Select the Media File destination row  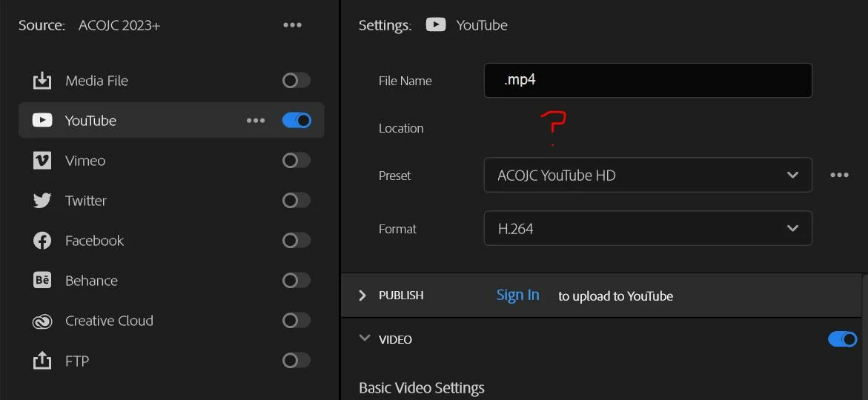pos(171,81)
